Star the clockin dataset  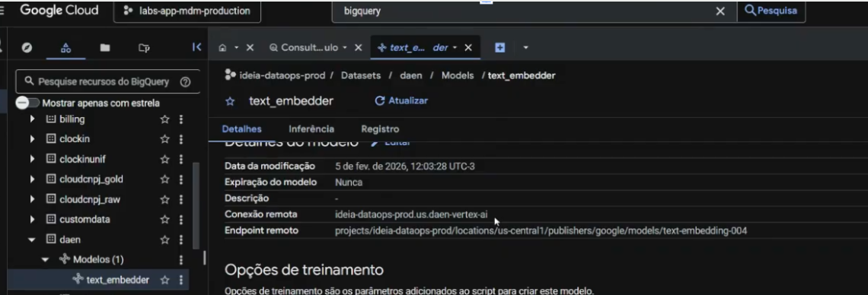(x=164, y=139)
